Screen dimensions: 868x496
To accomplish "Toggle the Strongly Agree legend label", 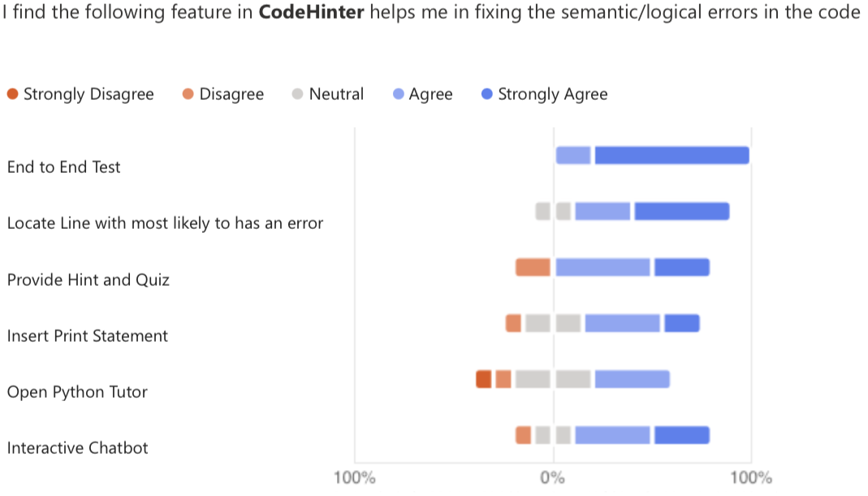I will [552, 94].
